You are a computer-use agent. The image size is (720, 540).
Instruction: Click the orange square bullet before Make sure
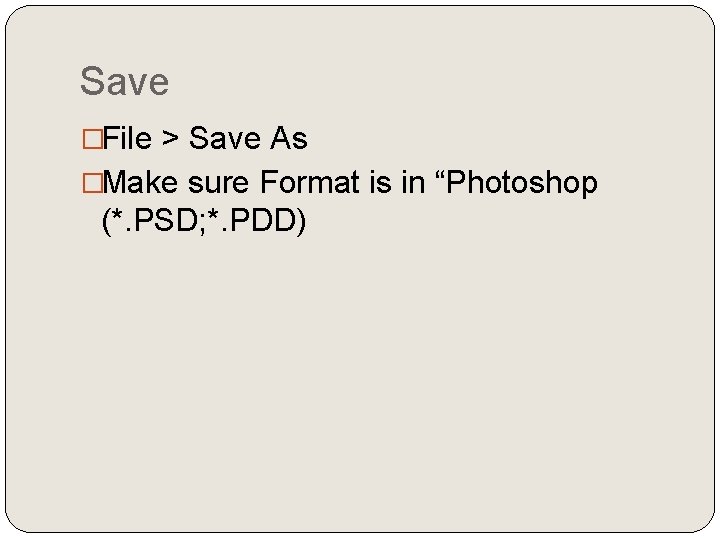tap(92, 183)
